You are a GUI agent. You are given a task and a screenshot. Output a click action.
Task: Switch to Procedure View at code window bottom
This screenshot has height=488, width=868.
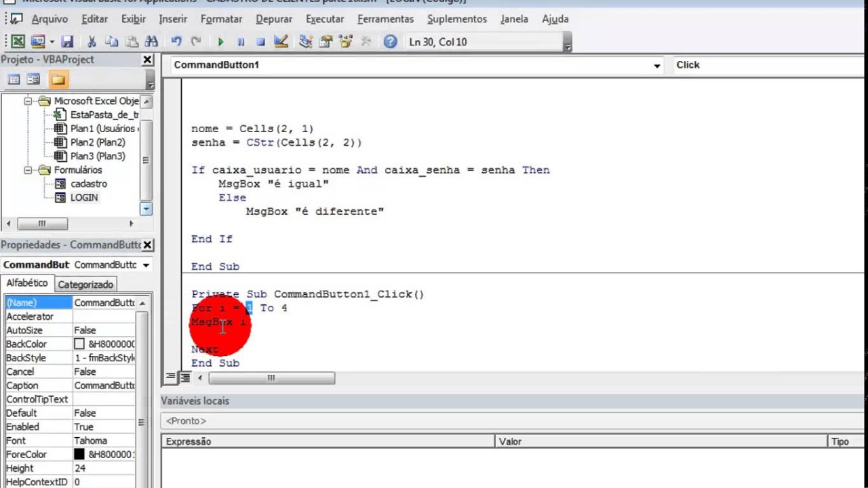click(x=171, y=378)
